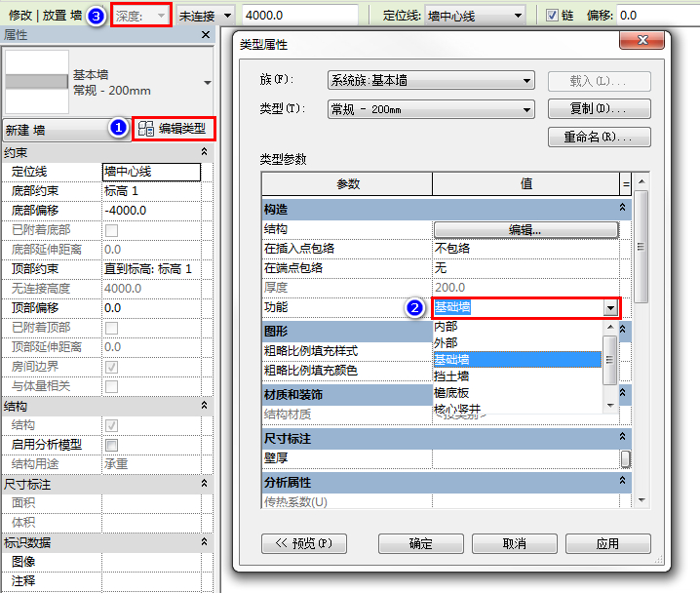Image resolution: width=700 pixels, height=593 pixels.
Task: Toggle 房间边界 checkbox
Action: (x=111, y=367)
